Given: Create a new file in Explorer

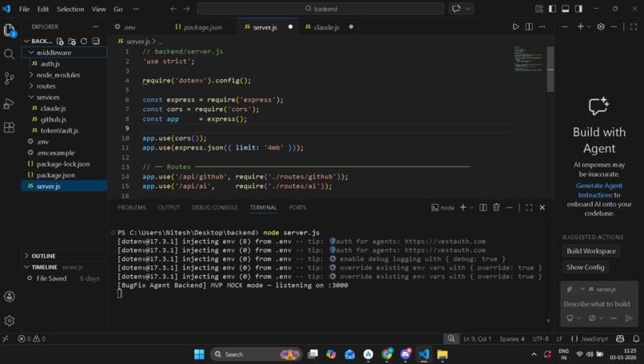Looking at the screenshot, I should tap(60, 41).
